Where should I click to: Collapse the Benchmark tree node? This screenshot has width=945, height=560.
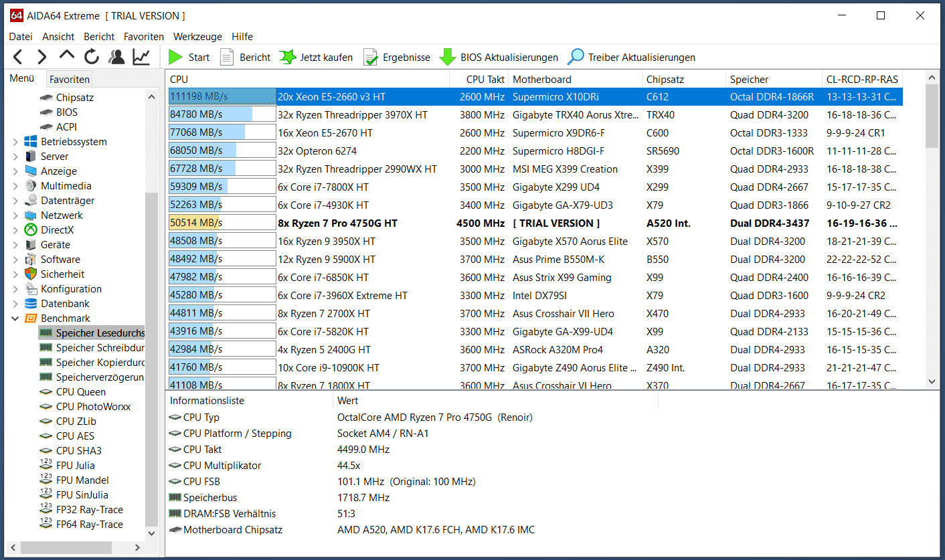click(x=16, y=318)
